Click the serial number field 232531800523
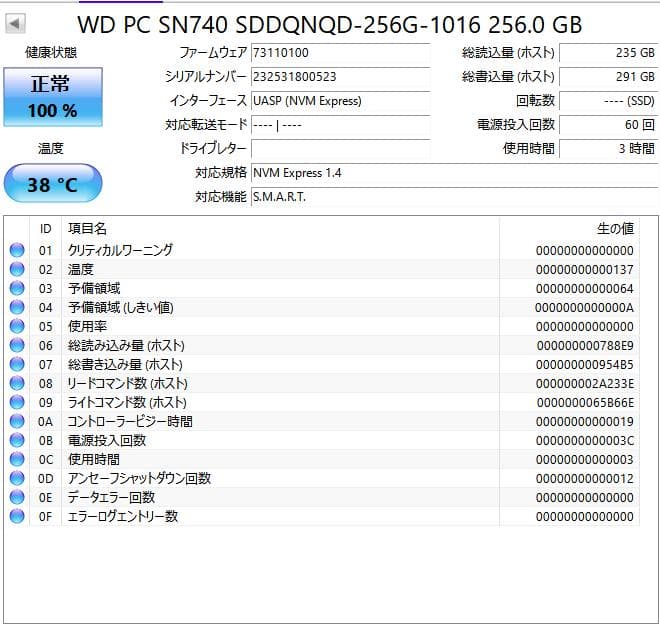The height and width of the screenshot is (627, 660). [341, 77]
